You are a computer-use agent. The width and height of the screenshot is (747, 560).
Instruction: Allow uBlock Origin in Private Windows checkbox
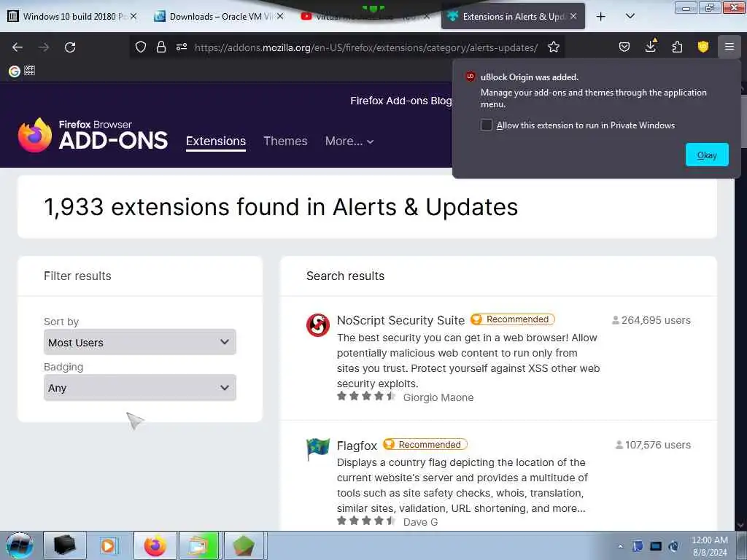486,125
